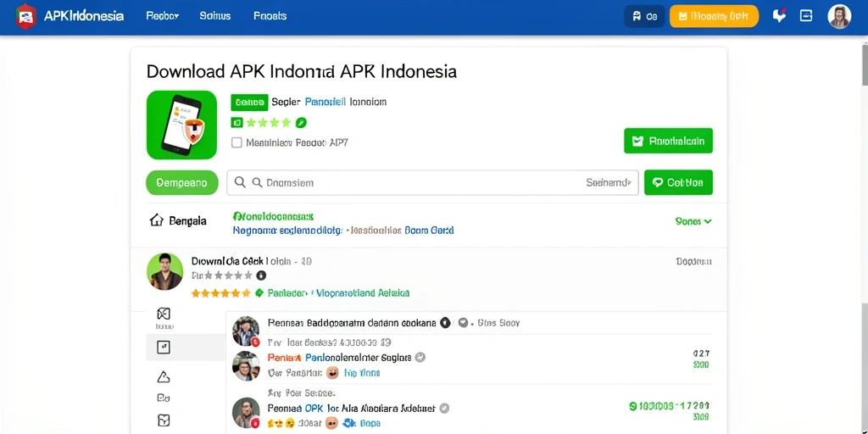Click the "027" count at right
868x434 pixels.
[x=701, y=353]
